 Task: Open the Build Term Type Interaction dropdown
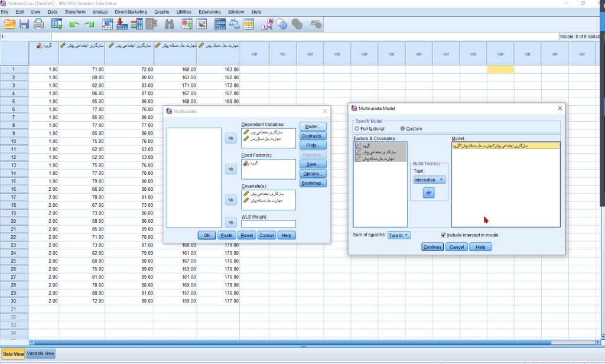tap(430, 180)
